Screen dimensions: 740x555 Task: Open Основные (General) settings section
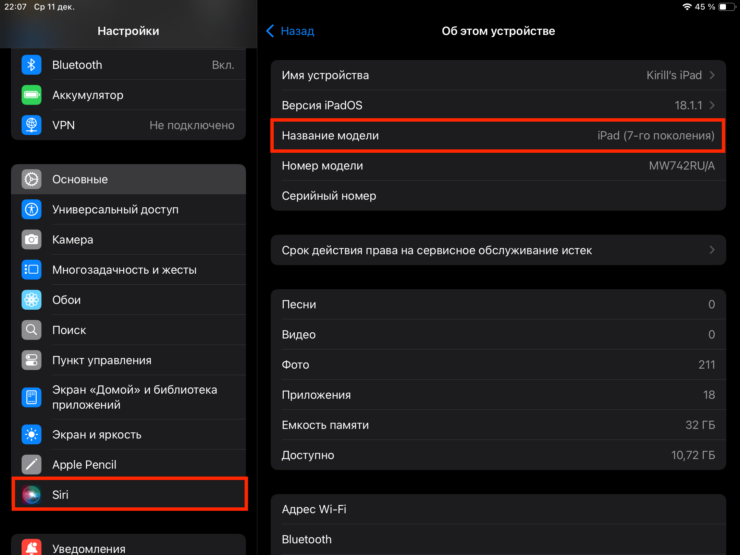128,179
